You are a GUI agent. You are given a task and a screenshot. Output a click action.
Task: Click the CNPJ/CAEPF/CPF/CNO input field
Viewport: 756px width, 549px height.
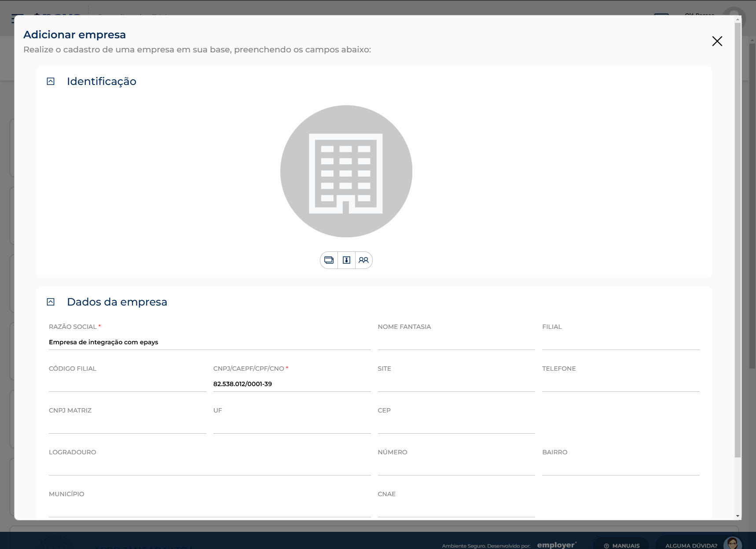[x=292, y=384]
